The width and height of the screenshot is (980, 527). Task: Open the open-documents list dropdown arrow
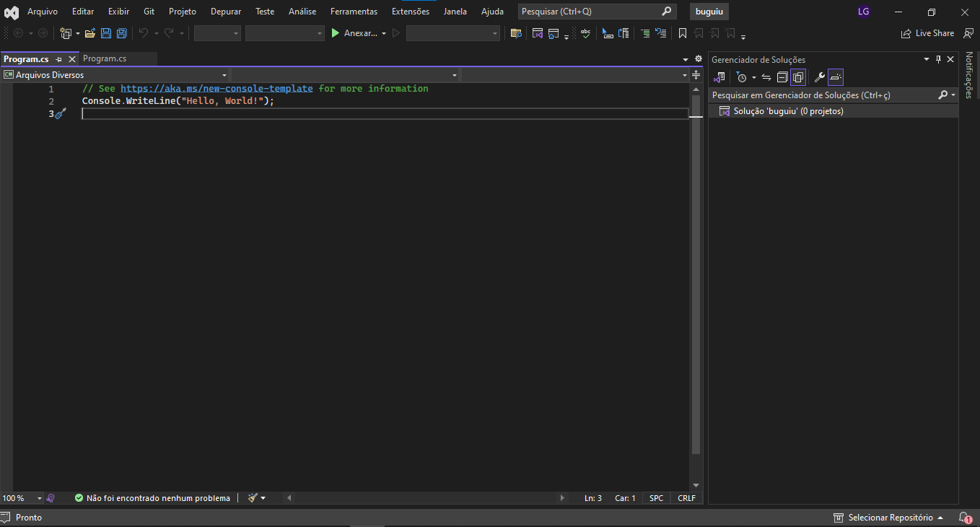click(686, 59)
